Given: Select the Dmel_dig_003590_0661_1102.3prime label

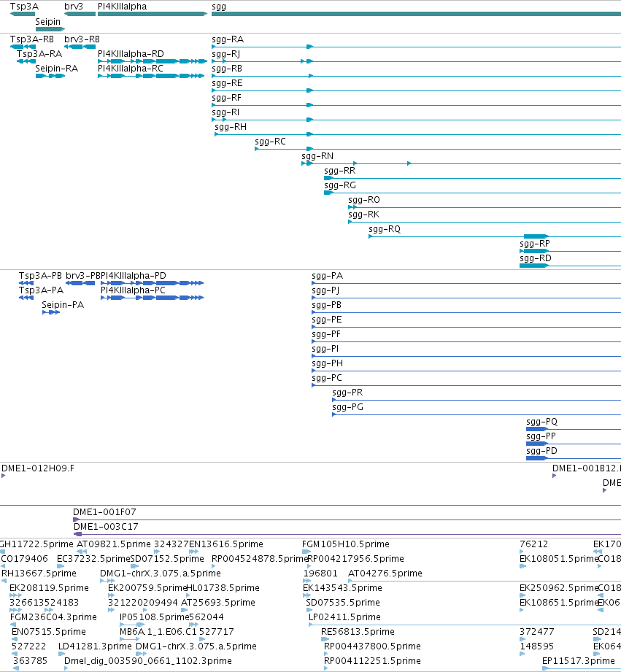Looking at the screenshot, I should click(148, 660).
